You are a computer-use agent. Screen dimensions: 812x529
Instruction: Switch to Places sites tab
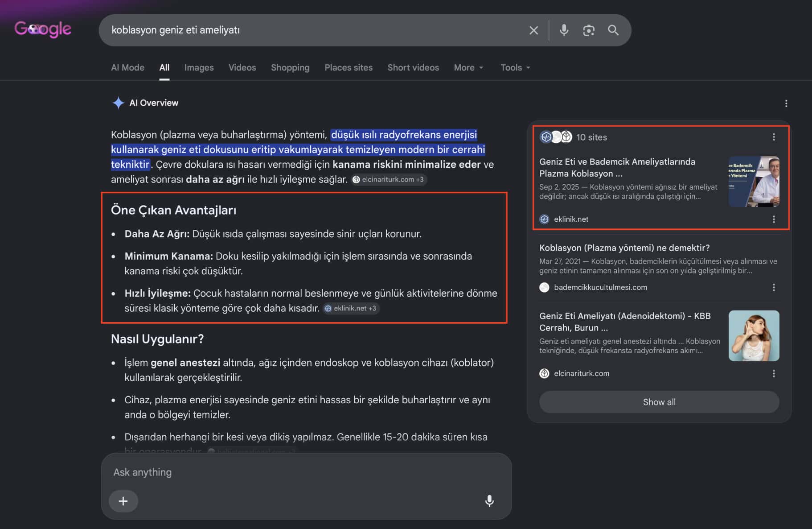tap(349, 67)
